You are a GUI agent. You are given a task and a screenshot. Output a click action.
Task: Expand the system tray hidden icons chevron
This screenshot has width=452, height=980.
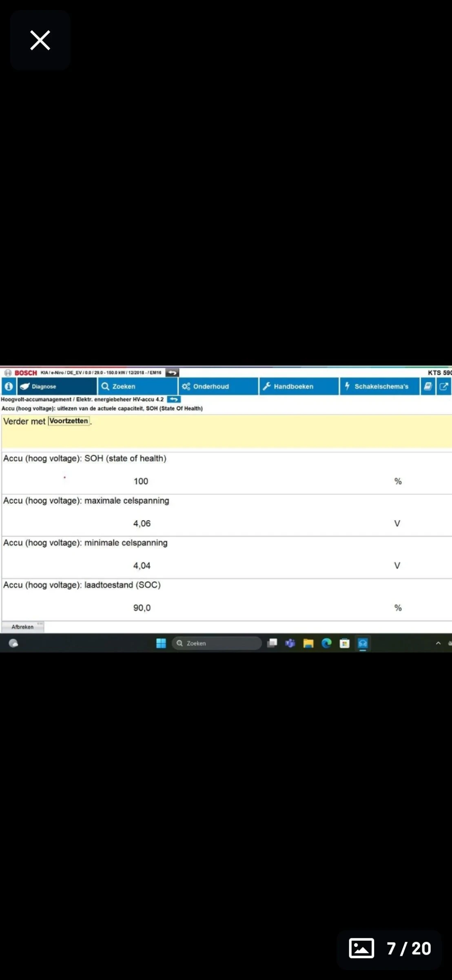coord(438,643)
